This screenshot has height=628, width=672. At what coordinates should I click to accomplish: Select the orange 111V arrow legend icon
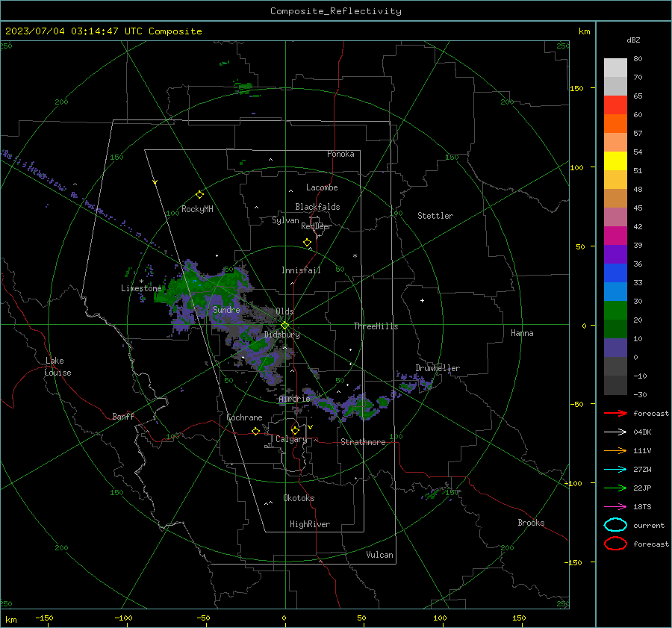[615, 450]
